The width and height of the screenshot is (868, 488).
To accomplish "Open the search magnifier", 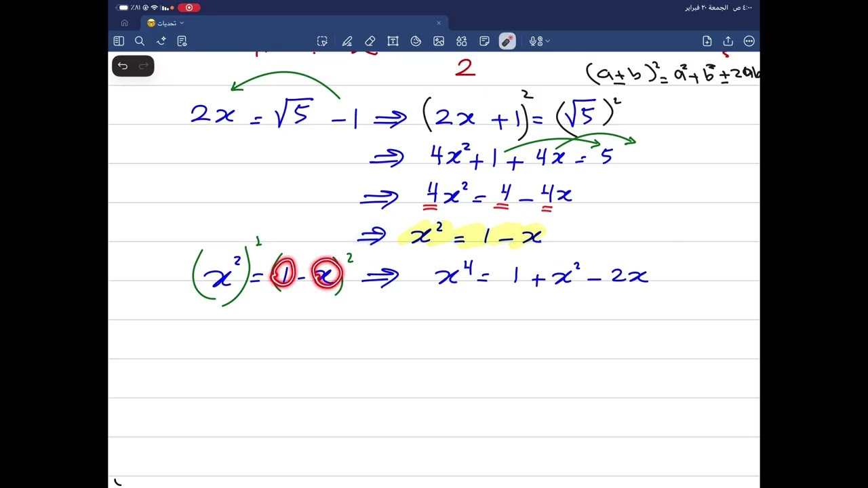I will coord(140,41).
